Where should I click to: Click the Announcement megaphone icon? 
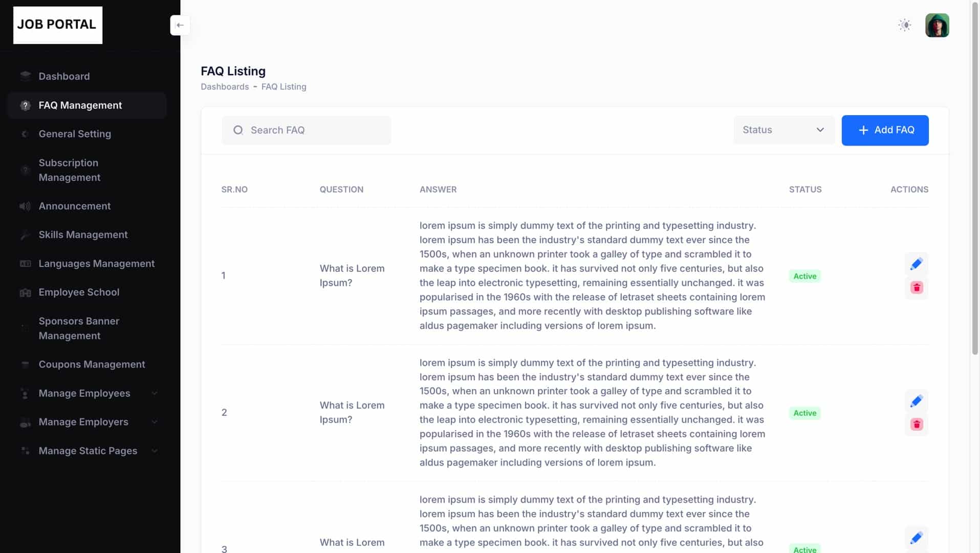coord(25,206)
